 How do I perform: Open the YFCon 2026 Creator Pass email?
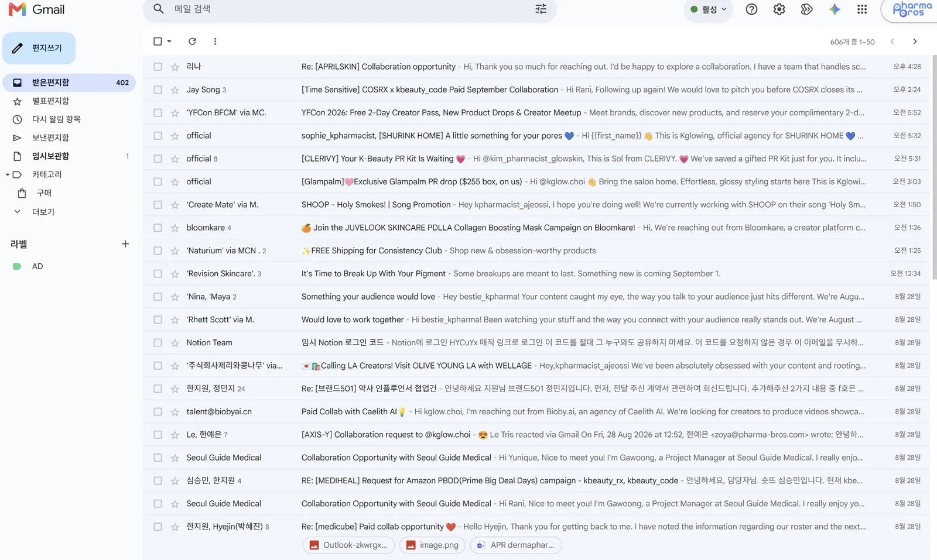(536, 113)
